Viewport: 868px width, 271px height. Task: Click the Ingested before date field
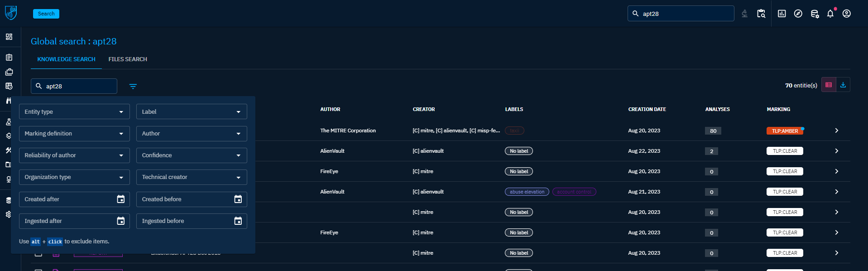click(186, 221)
